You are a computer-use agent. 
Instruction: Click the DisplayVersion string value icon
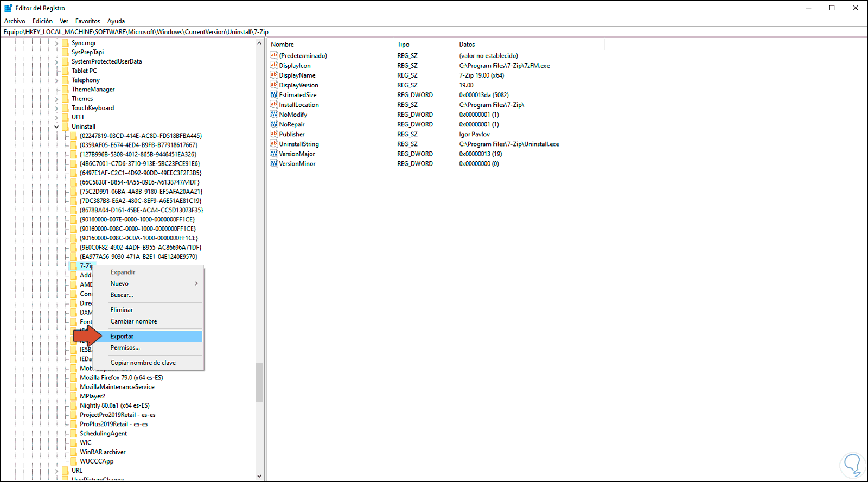point(274,85)
